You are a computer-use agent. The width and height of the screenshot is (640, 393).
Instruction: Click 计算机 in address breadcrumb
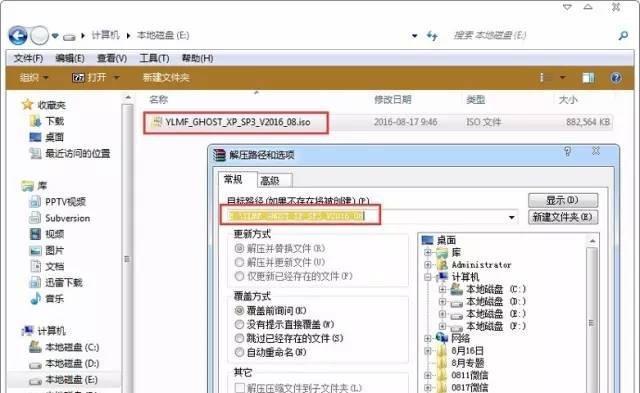point(105,36)
